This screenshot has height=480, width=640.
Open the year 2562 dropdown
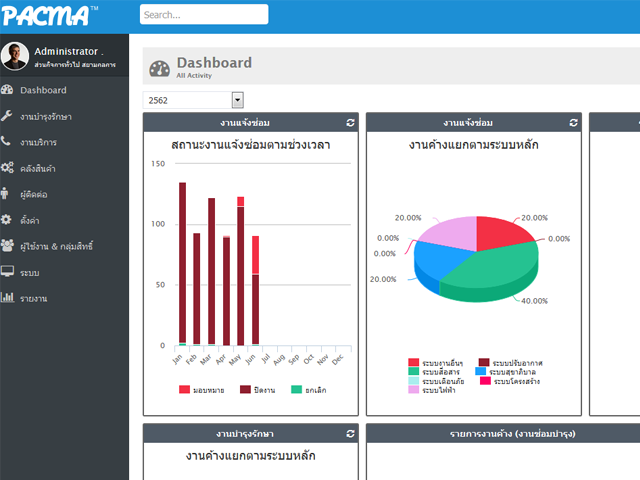237,99
